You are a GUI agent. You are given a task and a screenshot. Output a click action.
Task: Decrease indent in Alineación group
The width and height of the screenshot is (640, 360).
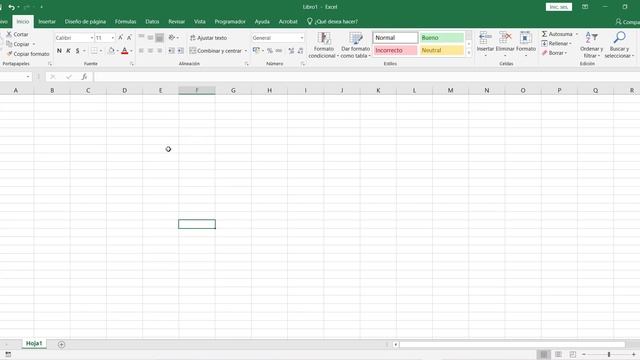pos(171,51)
